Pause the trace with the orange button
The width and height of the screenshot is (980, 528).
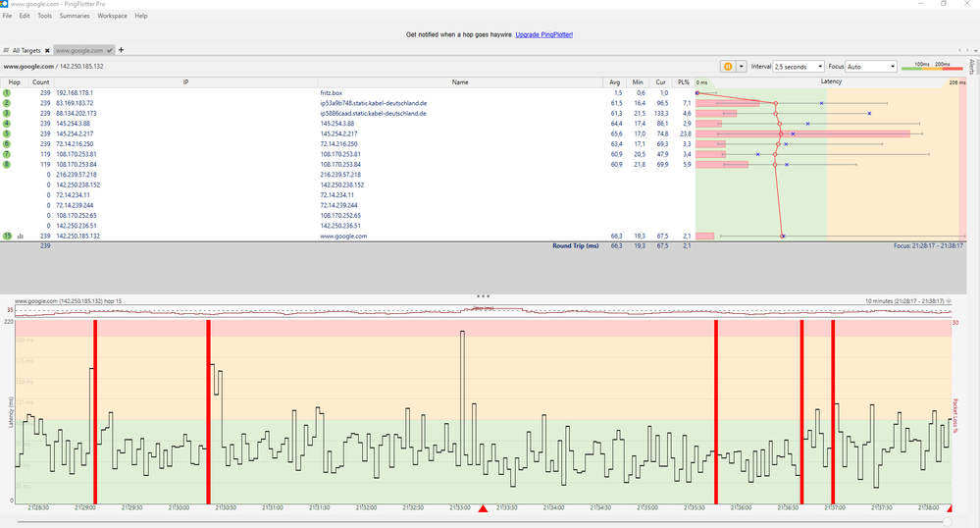pos(728,66)
